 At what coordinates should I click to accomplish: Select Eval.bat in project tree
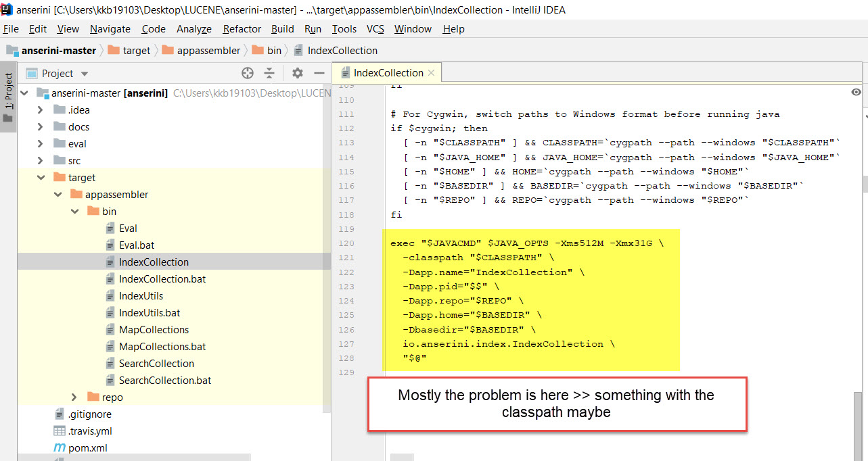137,245
